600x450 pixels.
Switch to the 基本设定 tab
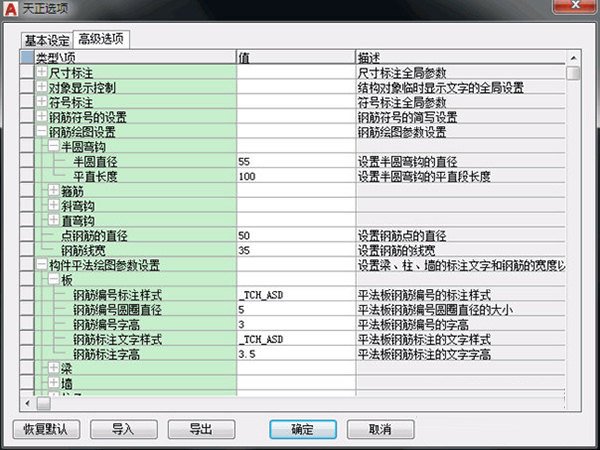click(48, 40)
